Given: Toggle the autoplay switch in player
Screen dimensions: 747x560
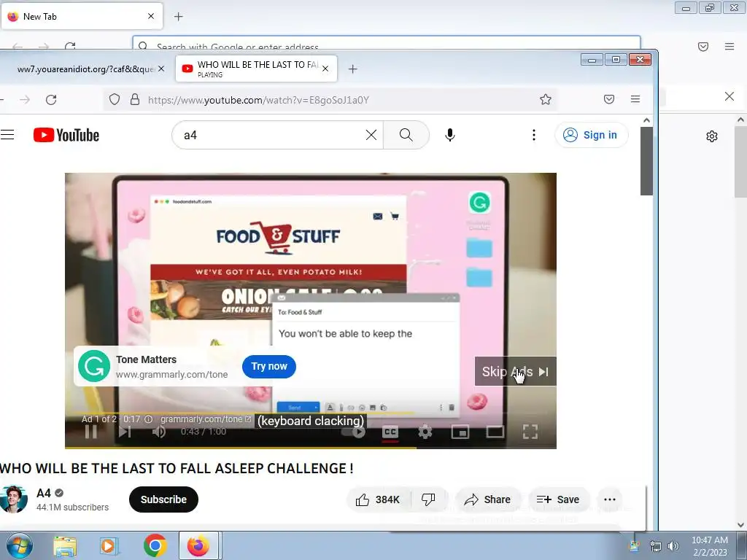Looking at the screenshot, I should tap(354, 432).
